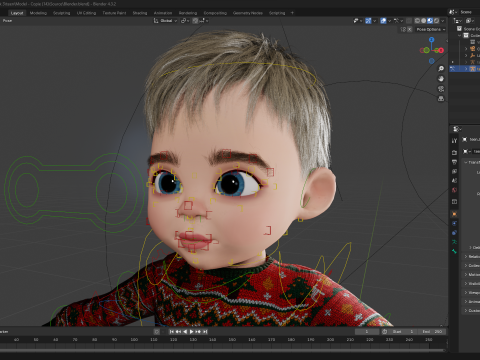This screenshot has height=360, width=480.
Task: Toggle snapping in viewport header
Action: 195,21
